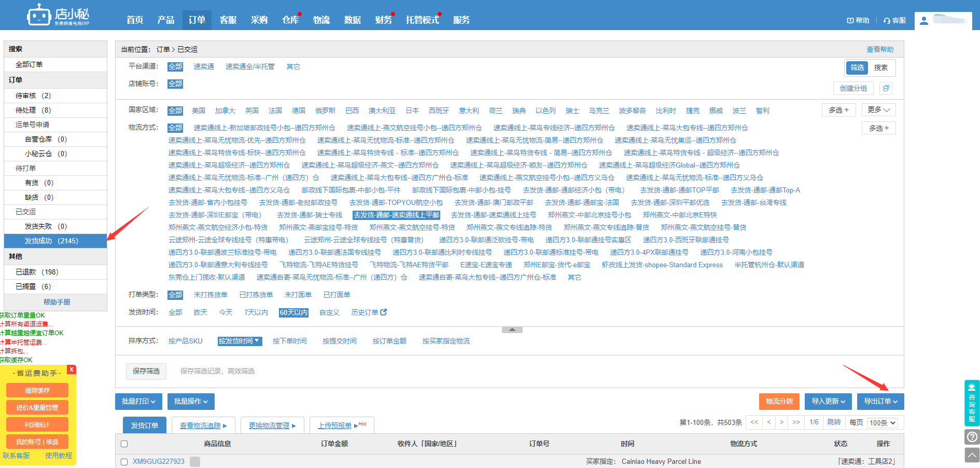Tick the checkbox for order XM9GUG227923
Viewport: 980px width, 468px height.
click(x=124, y=462)
